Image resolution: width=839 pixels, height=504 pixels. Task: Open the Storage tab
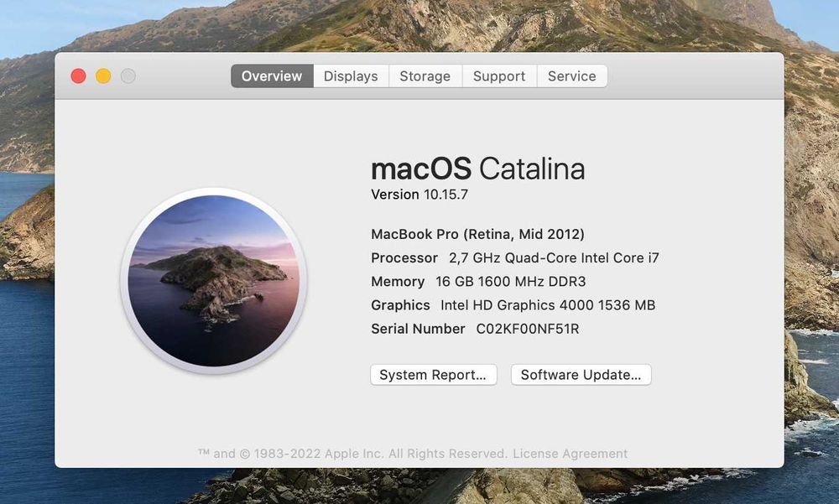tap(425, 76)
